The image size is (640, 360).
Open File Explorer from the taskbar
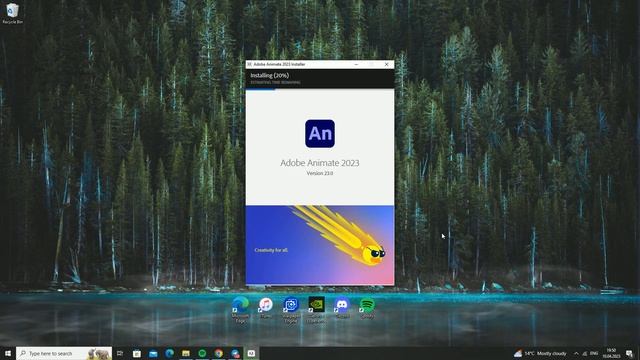point(186,353)
